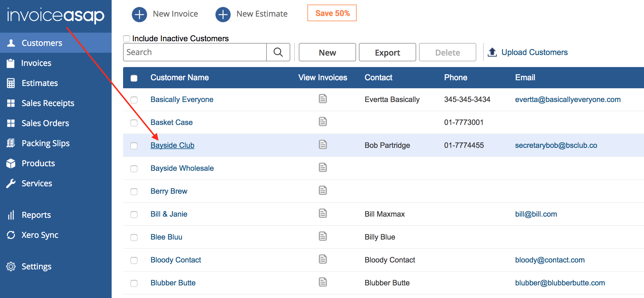
Task: Tick the Bayside Wholesale checkbox
Action: coord(134,168)
